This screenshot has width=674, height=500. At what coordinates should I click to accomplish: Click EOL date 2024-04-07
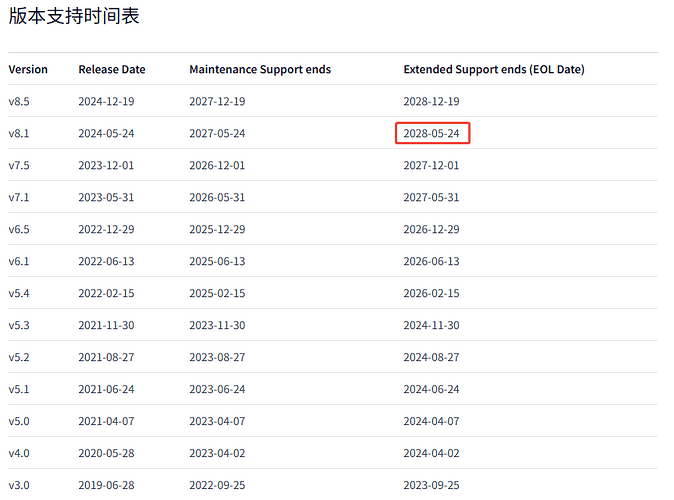coord(431,421)
